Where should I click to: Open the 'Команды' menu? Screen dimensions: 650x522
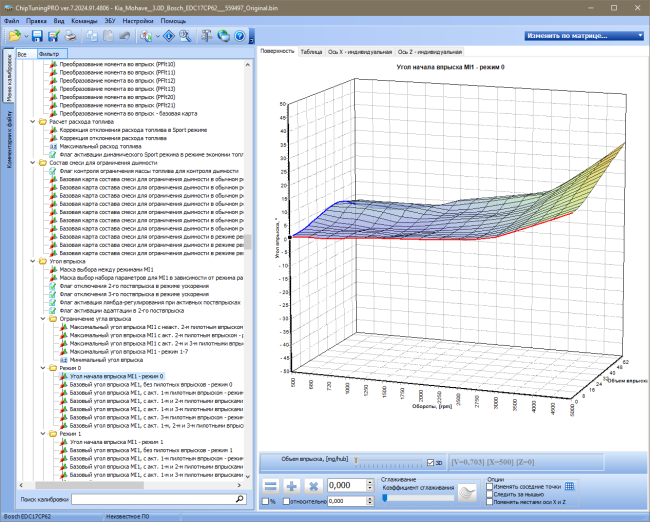coord(84,21)
